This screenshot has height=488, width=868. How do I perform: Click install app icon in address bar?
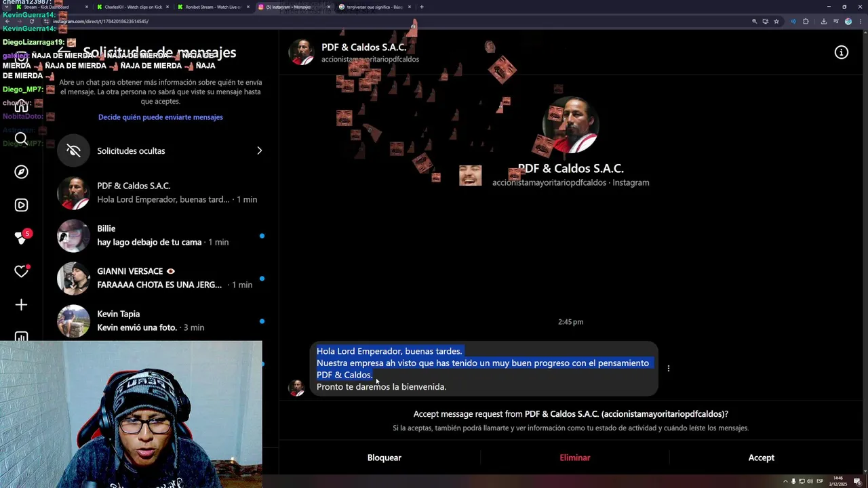point(766,21)
